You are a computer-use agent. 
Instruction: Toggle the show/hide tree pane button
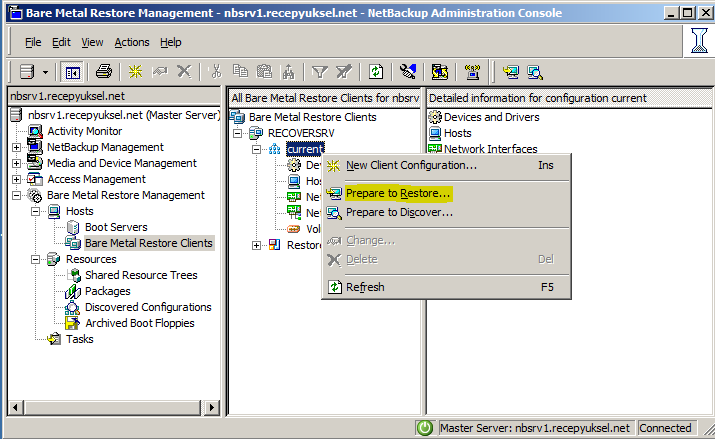pyautogui.click(x=73, y=72)
